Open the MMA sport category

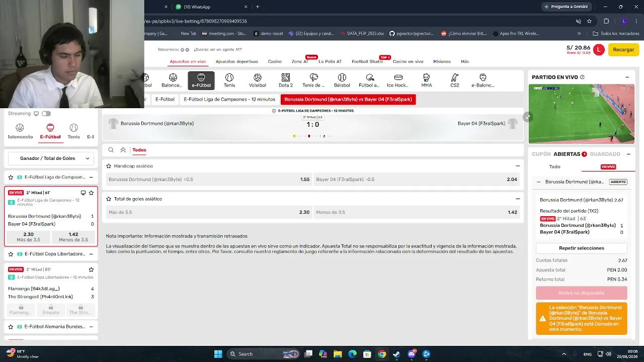click(427, 80)
